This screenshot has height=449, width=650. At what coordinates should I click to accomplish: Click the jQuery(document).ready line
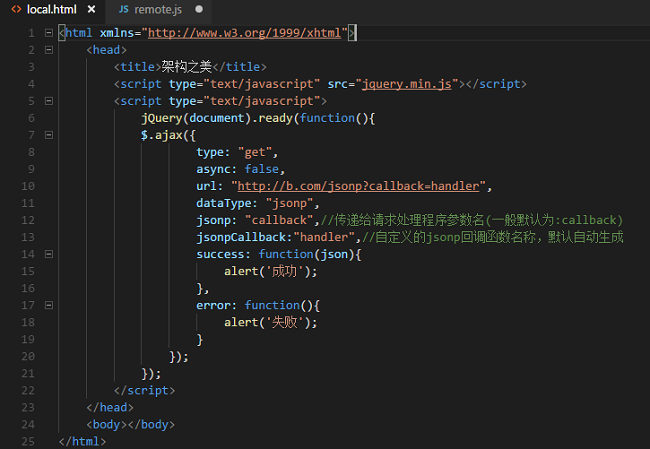pos(258,118)
